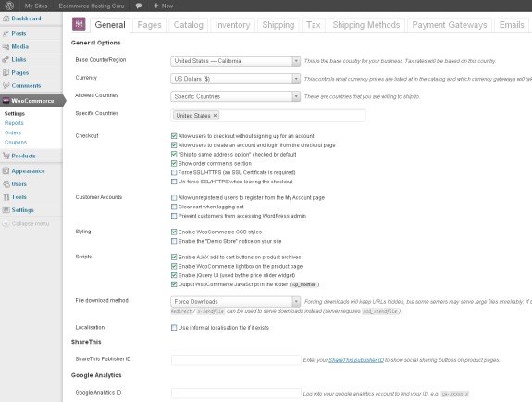Screen dimensions: 532x402
Task: Switch to the Payment Gateways tab
Action: tap(450, 25)
